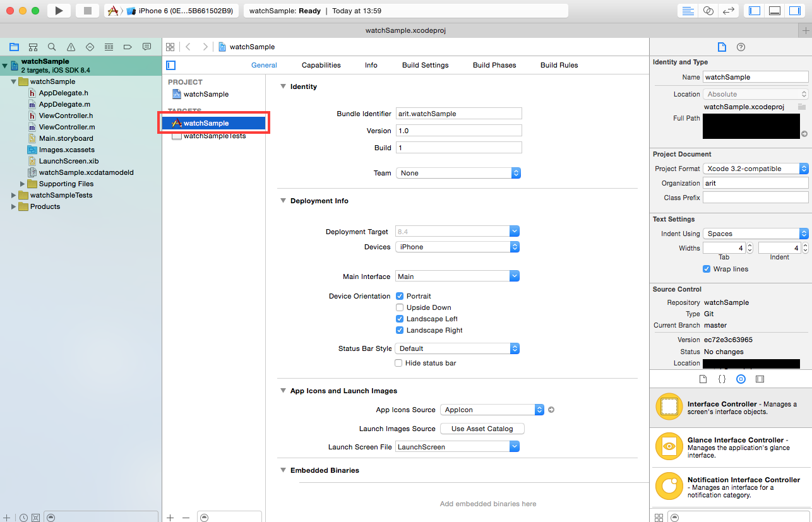Click Use Asset Catalog button

[482, 429]
